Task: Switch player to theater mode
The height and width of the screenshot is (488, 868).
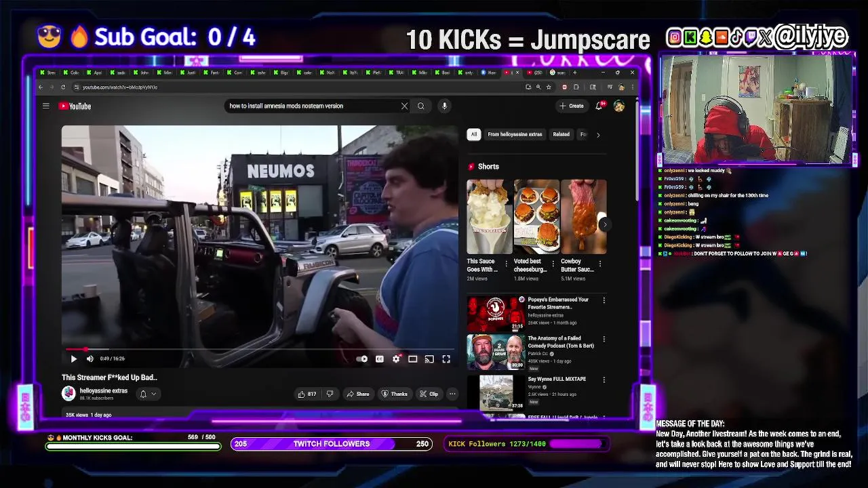Action: coord(412,359)
